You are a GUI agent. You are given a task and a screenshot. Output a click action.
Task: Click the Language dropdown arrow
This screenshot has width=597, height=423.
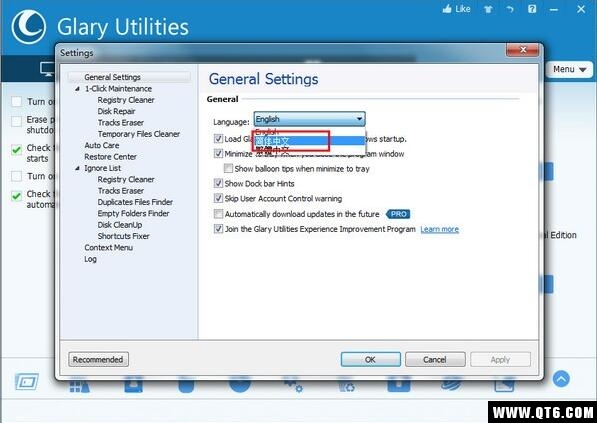[x=359, y=119]
